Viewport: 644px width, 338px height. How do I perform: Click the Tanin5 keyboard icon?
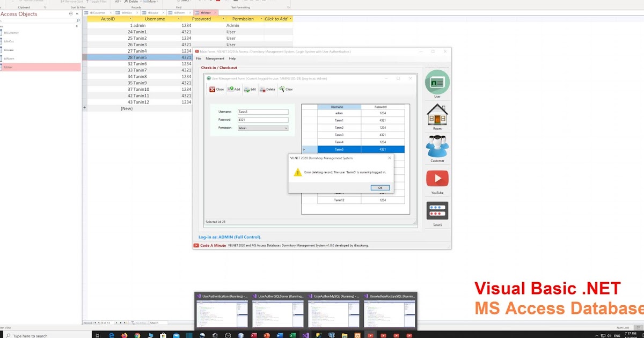[x=437, y=211]
